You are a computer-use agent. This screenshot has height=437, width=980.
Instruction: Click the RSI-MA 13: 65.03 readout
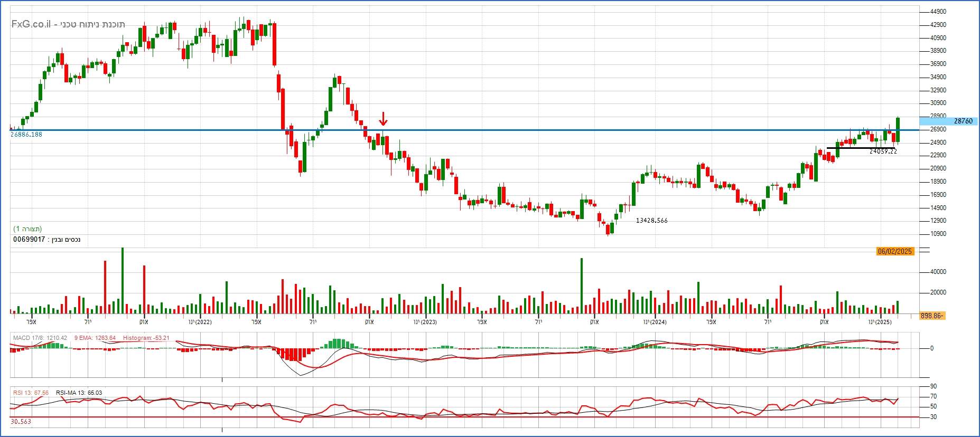[79, 393]
